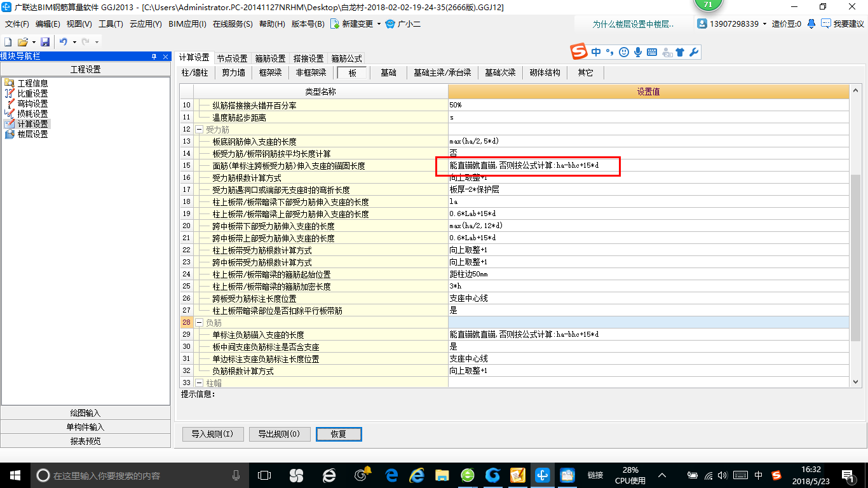The height and width of the screenshot is (488, 868).
Task: Toggle Sogou punctuation mode icon
Action: click(x=609, y=52)
